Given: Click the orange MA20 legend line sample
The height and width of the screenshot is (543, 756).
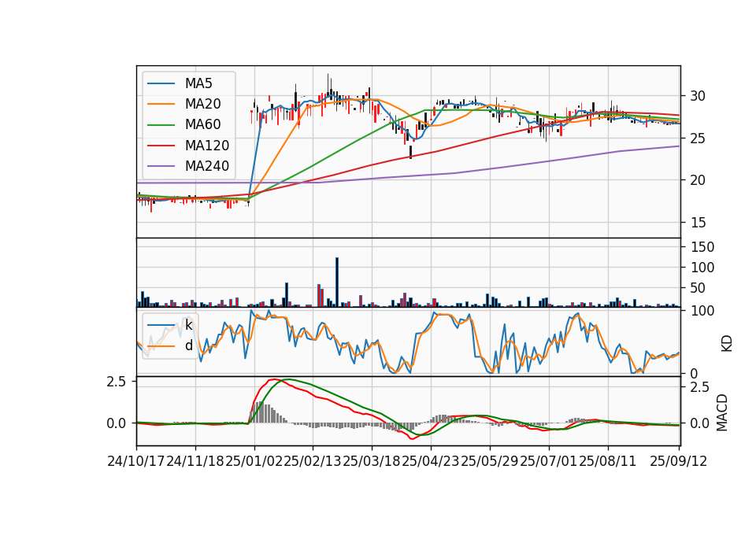Looking at the screenshot, I should coord(161,104).
